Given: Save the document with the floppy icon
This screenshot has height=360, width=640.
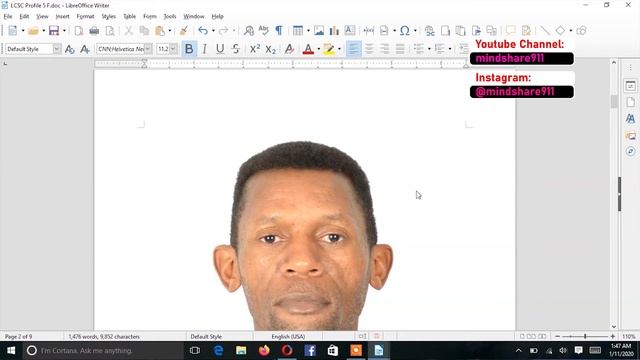Looking at the screenshot, I should click(53, 31).
